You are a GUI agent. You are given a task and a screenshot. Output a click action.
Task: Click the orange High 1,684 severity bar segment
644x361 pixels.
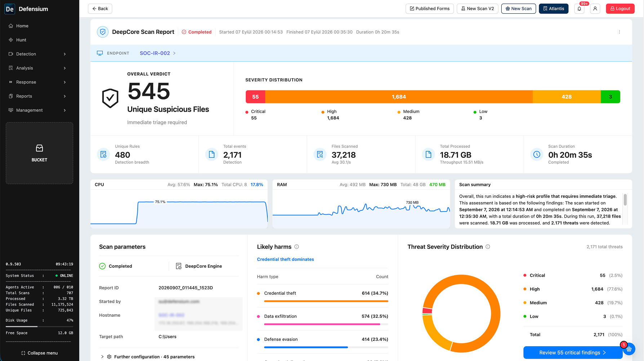click(x=399, y=97)
